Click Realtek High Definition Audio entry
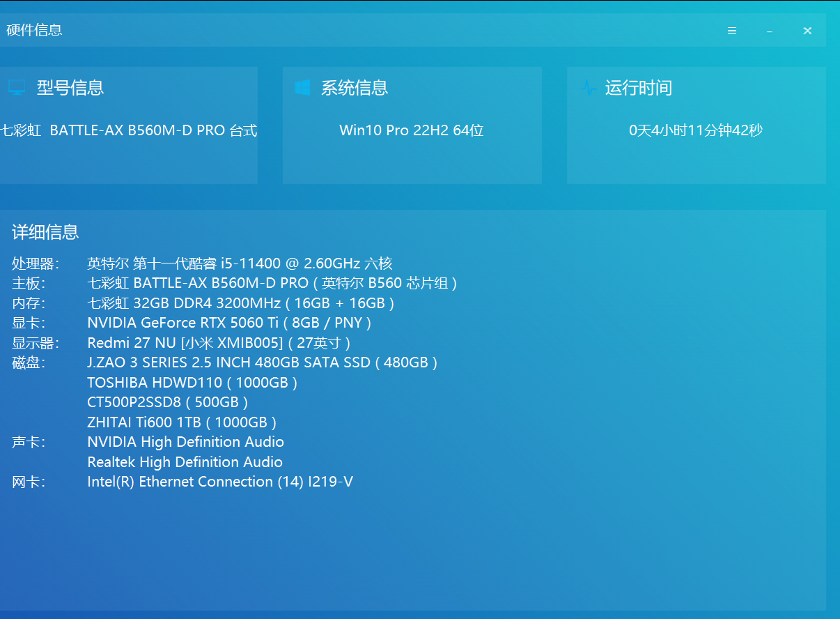840x619 pixels. point(185,462)
